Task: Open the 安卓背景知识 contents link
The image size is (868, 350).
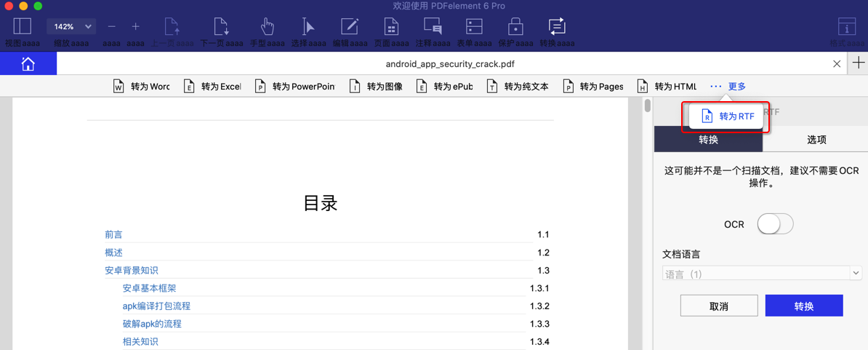Action: click(131, 270)
